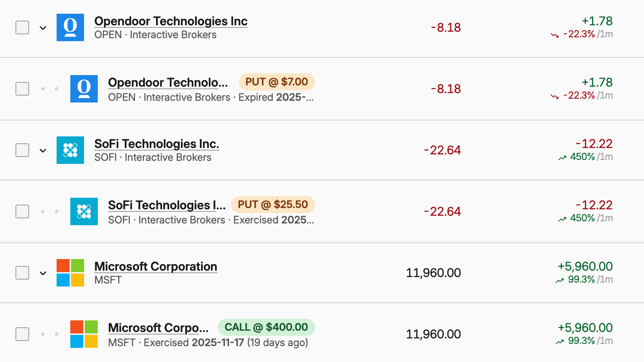Check the Opendoor PUT @ $7.00 row checkbox
Viewport: 644px width, 362px height.
point(22,89)
